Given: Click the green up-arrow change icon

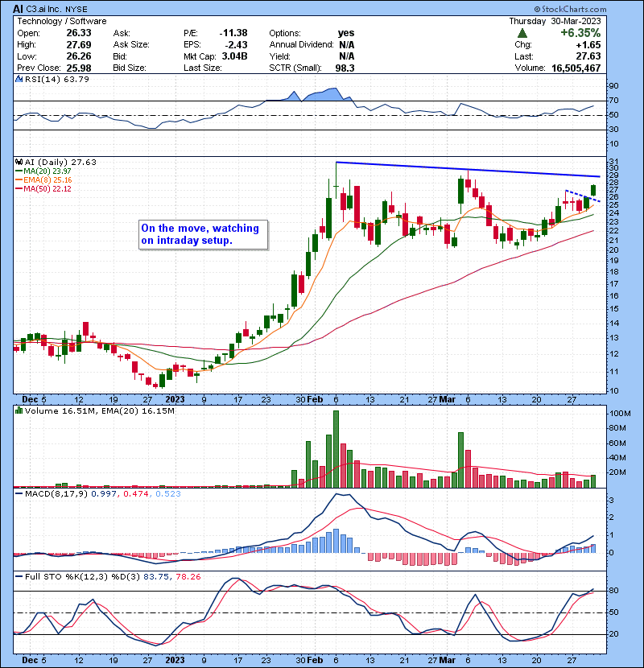Looking at the screenshot, I should point(522,33).
